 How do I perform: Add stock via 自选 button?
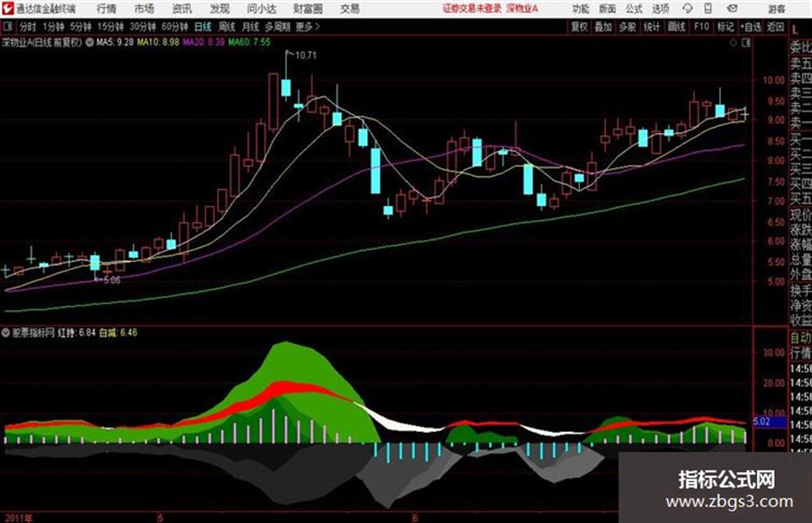coord(751,27)
